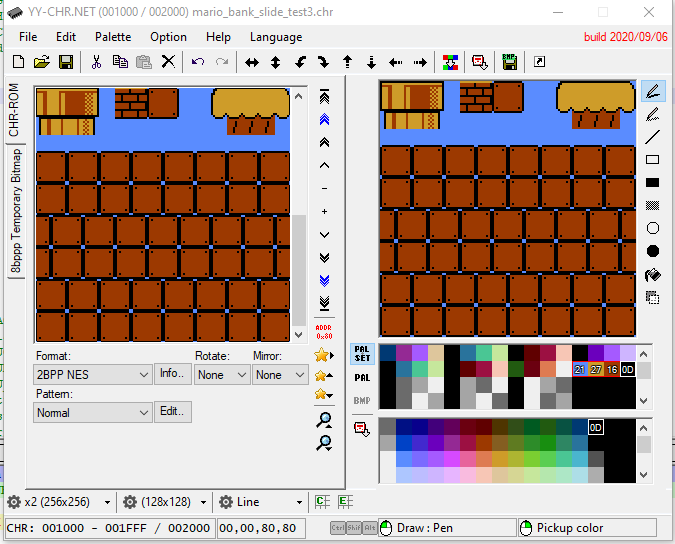Undo the last edit

pos(198,62)
